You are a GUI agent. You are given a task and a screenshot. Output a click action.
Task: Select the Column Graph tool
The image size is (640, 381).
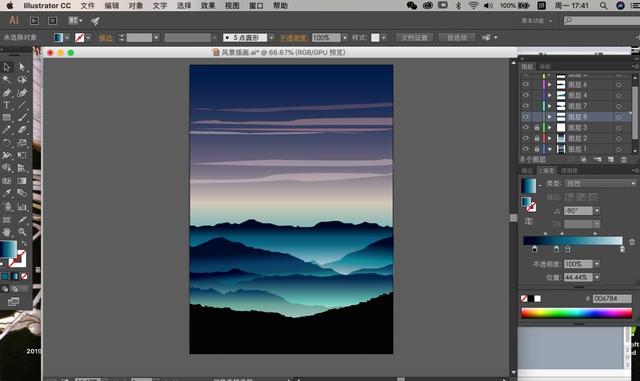[22, 206]
